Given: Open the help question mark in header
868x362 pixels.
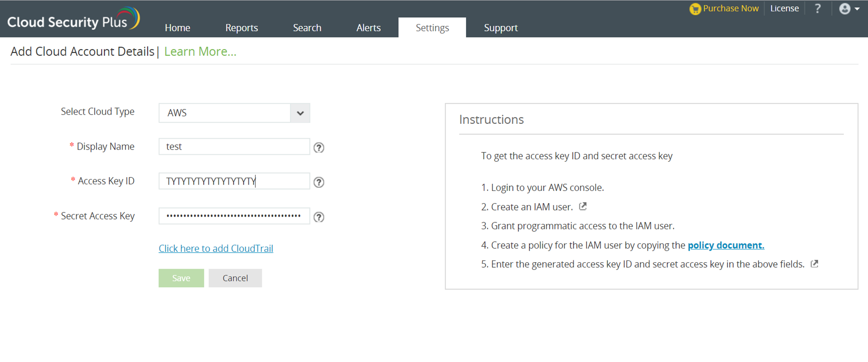Looking at the screenshot, I should tap(818, 9).
